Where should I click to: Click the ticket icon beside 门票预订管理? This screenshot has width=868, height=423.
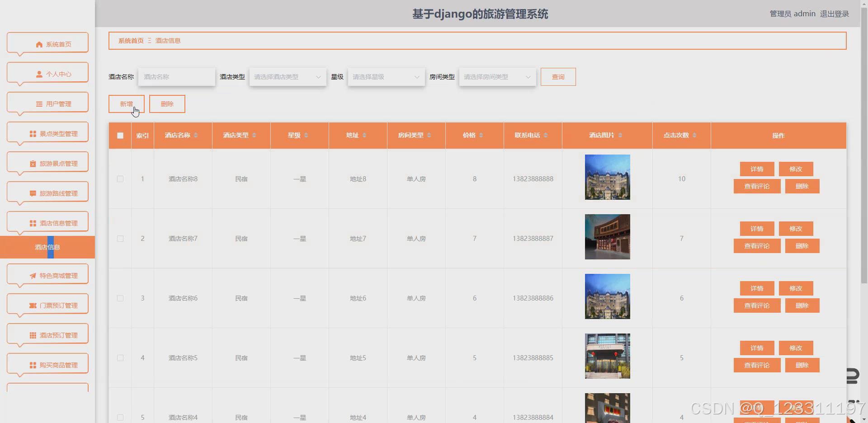[x=33, y=305]
